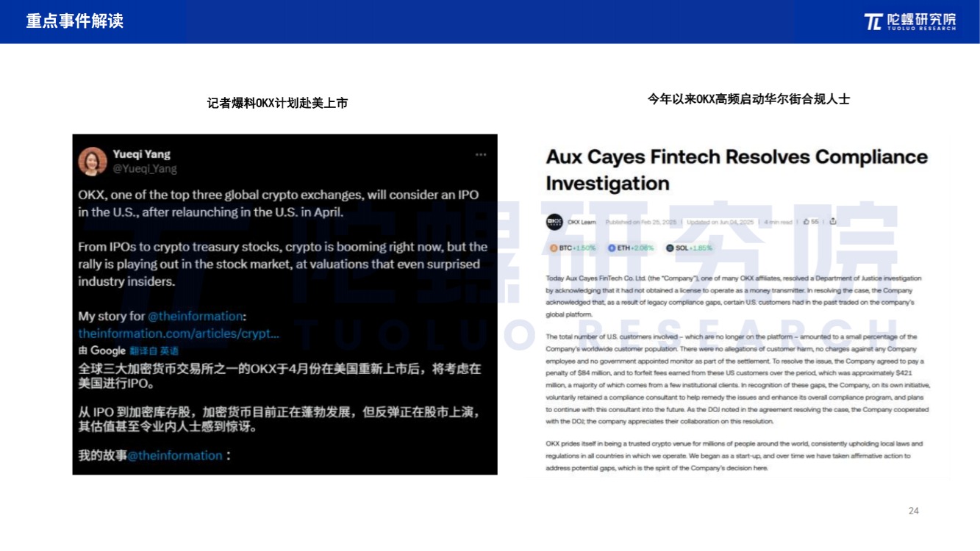Click the '由 Google' translation attribution
980x551 pixels.
click(x=101, y=351)
